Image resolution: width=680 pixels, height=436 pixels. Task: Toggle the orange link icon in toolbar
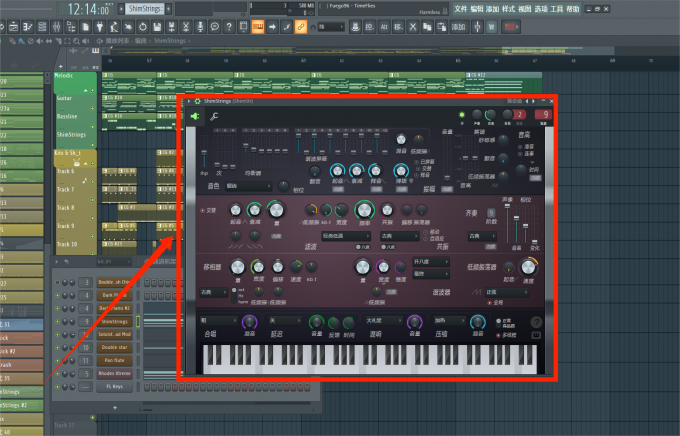[301, 27]
